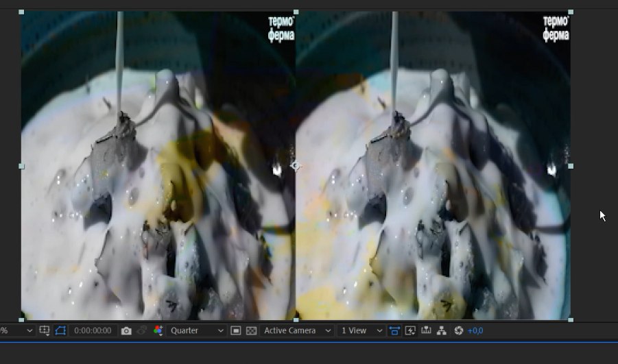Select the top-right layer transform handle
The width and height of the screenshot is (618, 364).
coord(571,12)
